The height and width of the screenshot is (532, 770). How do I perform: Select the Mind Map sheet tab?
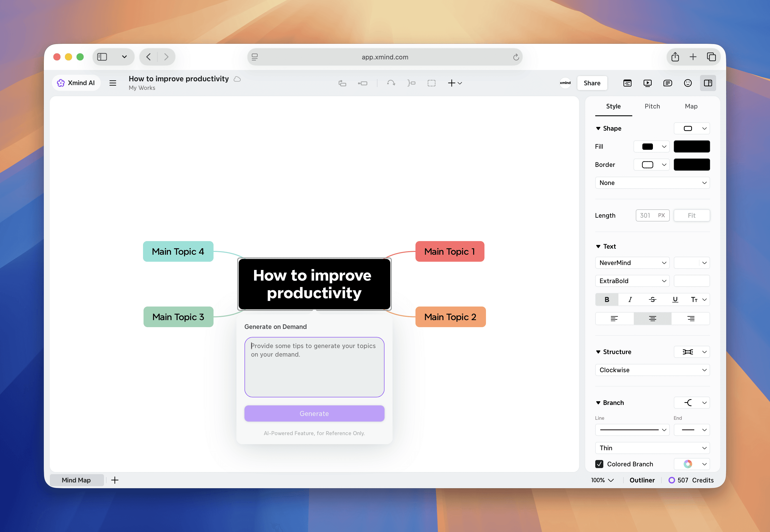point(76,480)
